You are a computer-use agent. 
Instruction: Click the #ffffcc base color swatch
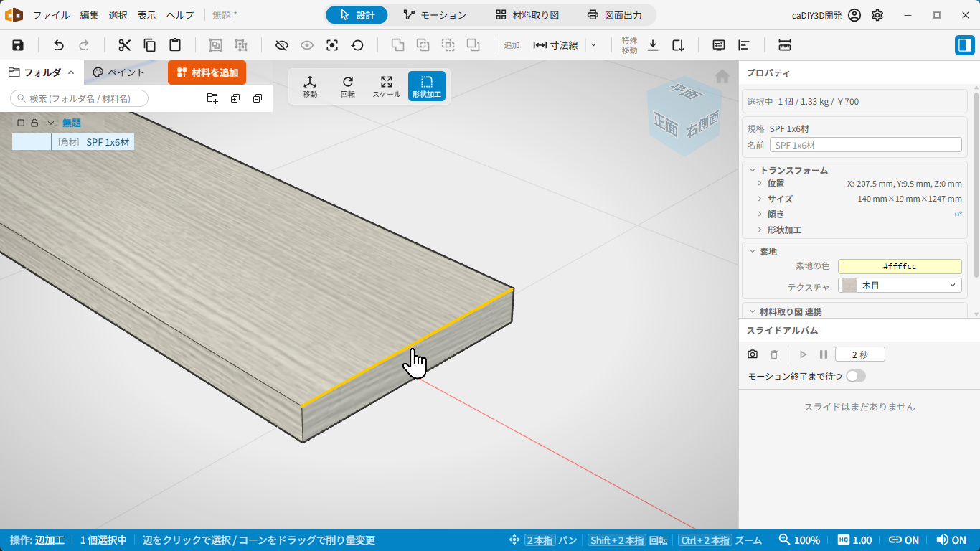tap(900, 266)
